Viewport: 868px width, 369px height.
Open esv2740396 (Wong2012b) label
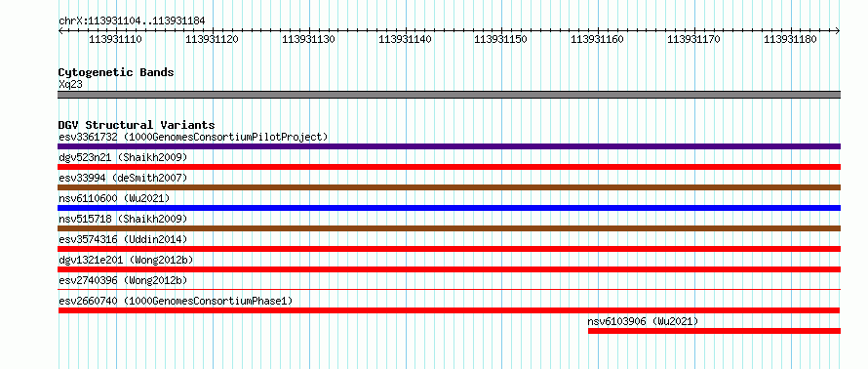(x=123, y=280)
